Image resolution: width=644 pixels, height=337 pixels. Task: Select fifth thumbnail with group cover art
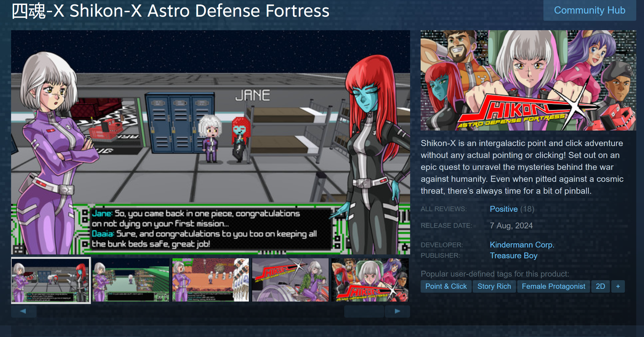(x=370, y=280)
